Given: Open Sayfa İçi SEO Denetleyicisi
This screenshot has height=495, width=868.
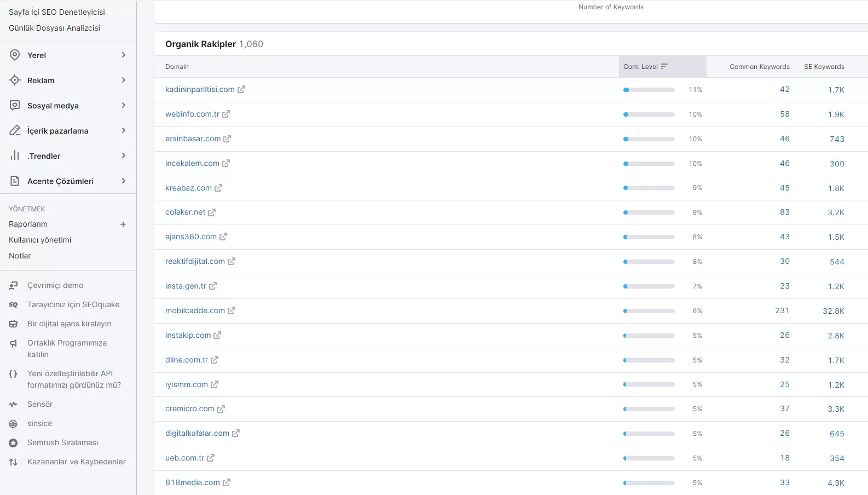Looking at the screenshot, I should tap(57, 12).
